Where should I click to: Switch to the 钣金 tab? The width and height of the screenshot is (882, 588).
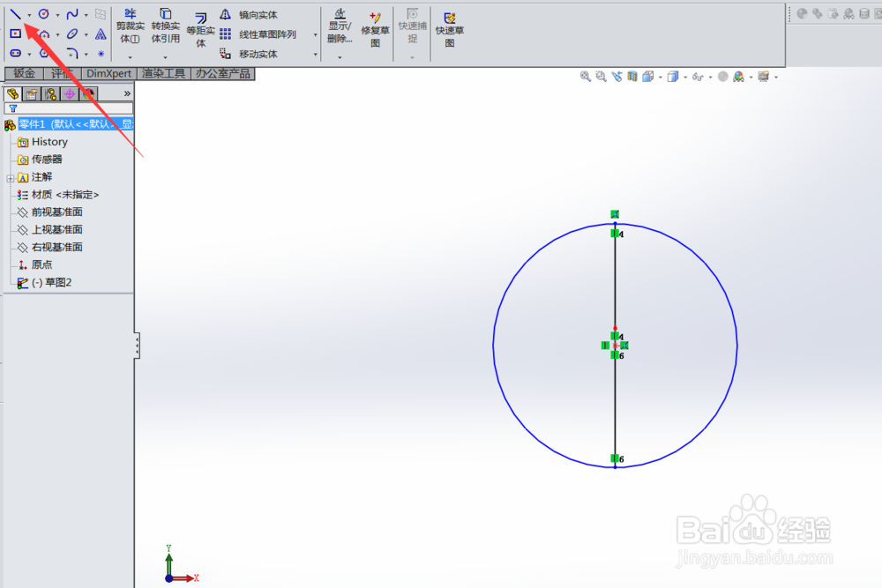[x=24, y=74]
